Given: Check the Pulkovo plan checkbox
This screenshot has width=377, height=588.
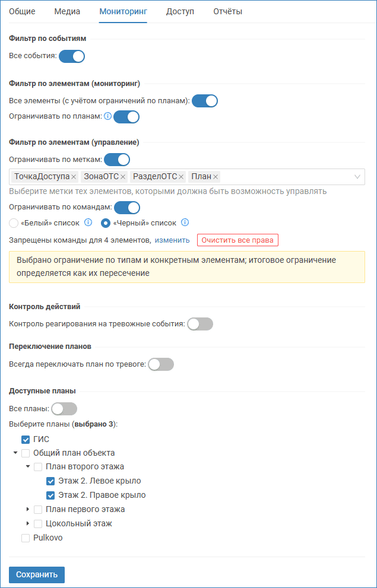Looking at the screenshot, I should pyautogui.click(x=26, y=538).
